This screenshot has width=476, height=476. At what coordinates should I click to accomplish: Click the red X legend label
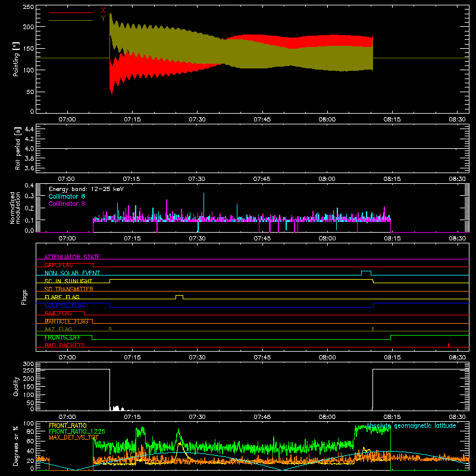(103, 11)
